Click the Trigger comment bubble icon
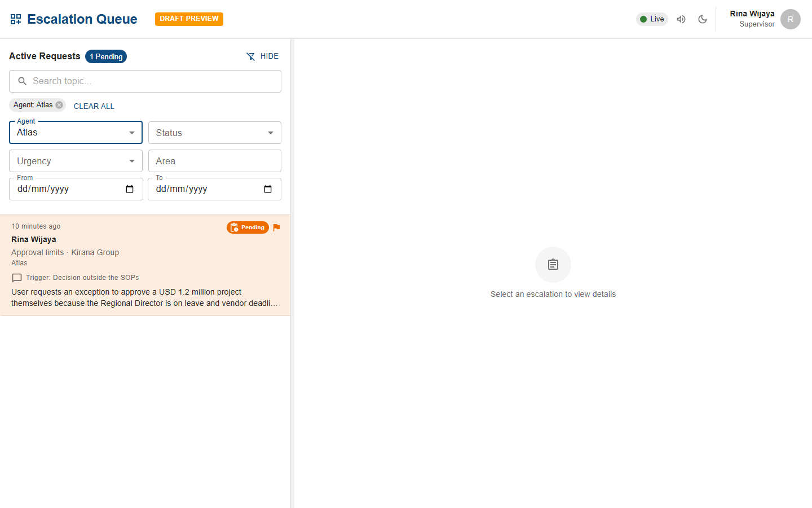The width and height of the screenshot is (812, 508). pos(17,278)
